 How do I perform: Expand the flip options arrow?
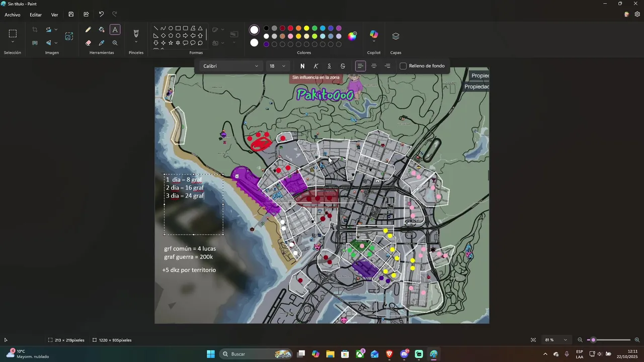pyautogui.click(x=56, y=43)
